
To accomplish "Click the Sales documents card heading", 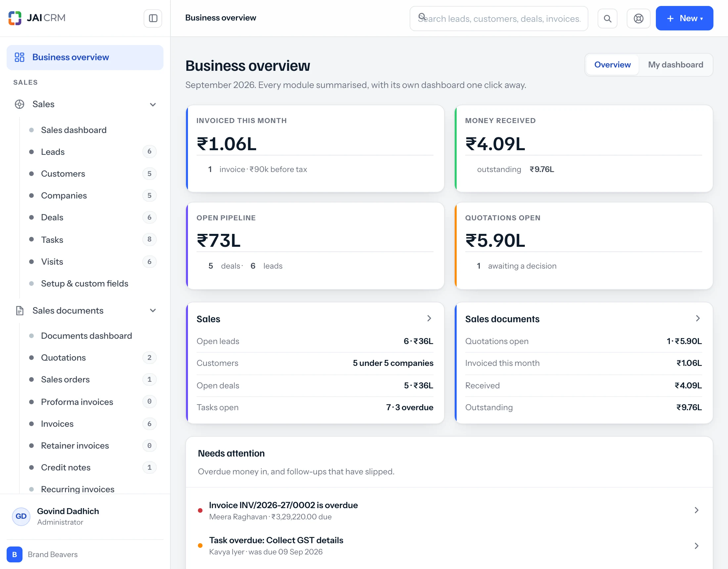I will coord(502,319).
